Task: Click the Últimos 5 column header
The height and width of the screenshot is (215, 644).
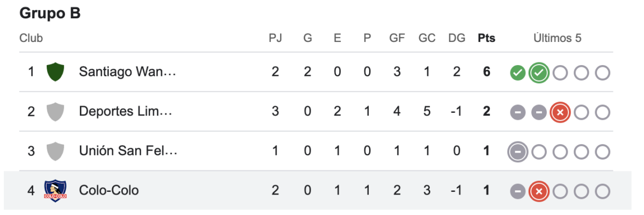Action: tap(557, 38)
